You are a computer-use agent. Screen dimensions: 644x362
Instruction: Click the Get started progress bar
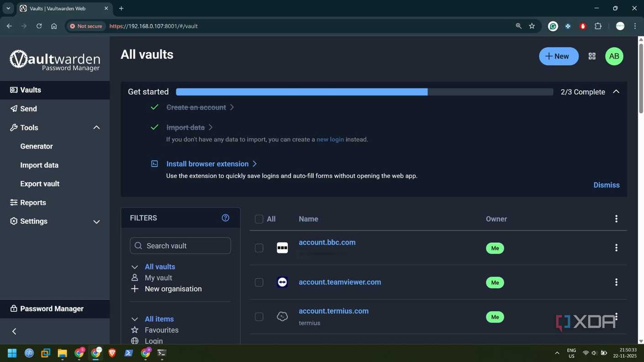click(364, 92)
